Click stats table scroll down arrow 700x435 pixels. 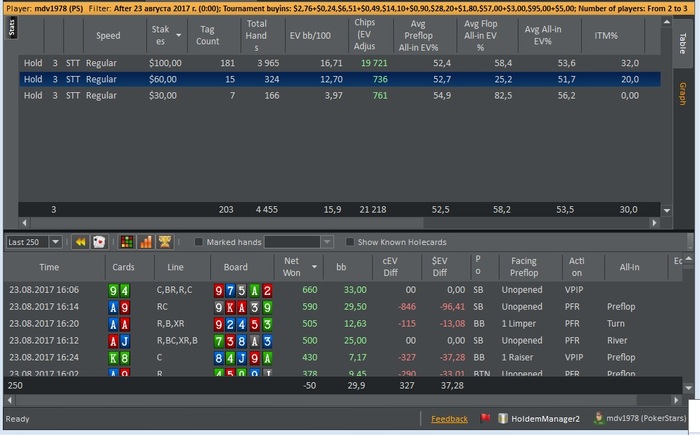pos(667,210)
